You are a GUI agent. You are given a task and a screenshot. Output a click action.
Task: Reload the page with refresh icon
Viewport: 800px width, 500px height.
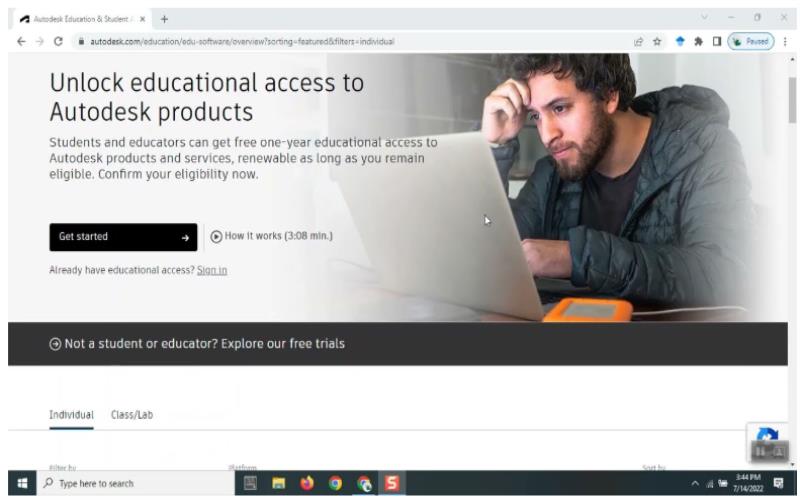pos(58,42)
